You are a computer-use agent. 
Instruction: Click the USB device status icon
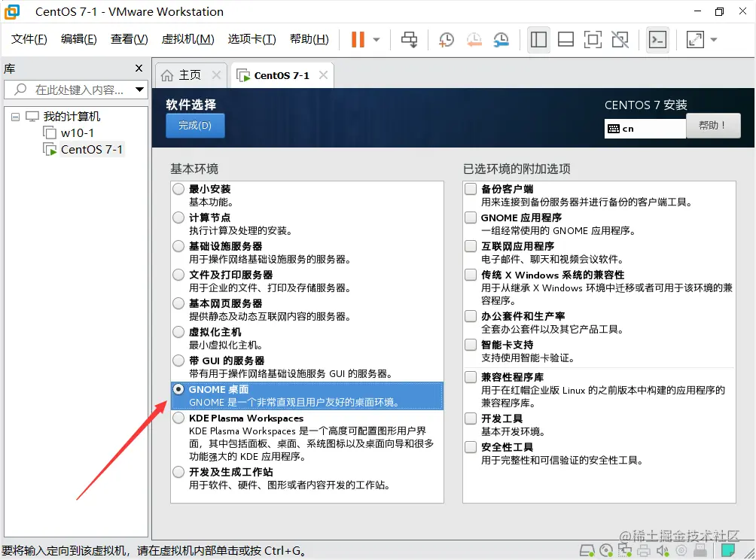(x=700, y=550)
